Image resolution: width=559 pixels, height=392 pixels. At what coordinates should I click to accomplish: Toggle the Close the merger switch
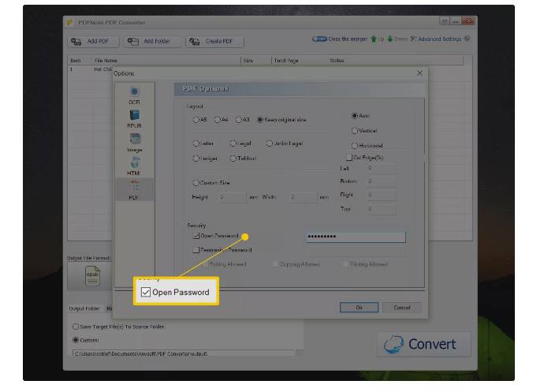[x=319, y=39]
